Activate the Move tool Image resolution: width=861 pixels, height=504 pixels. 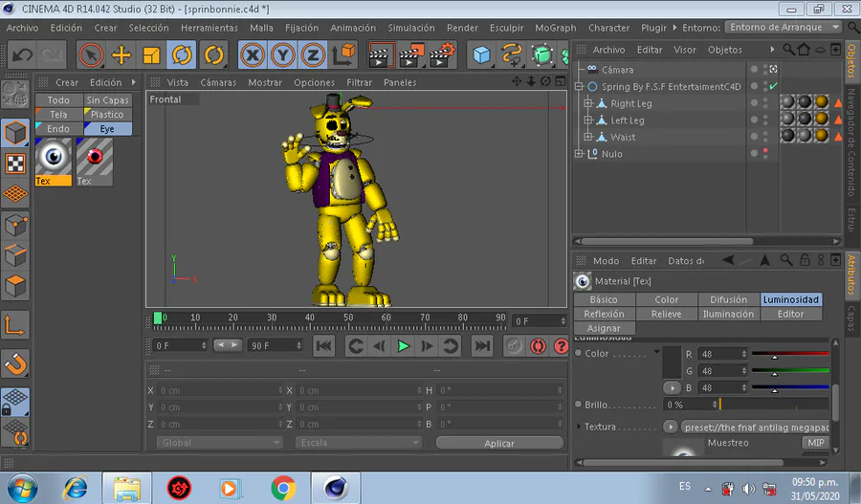click(121, 55)
